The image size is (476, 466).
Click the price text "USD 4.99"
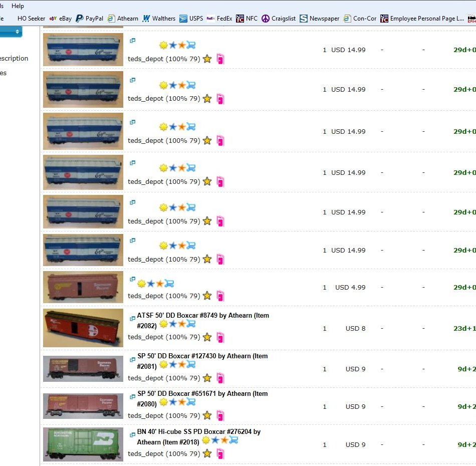tap(350, 287)
